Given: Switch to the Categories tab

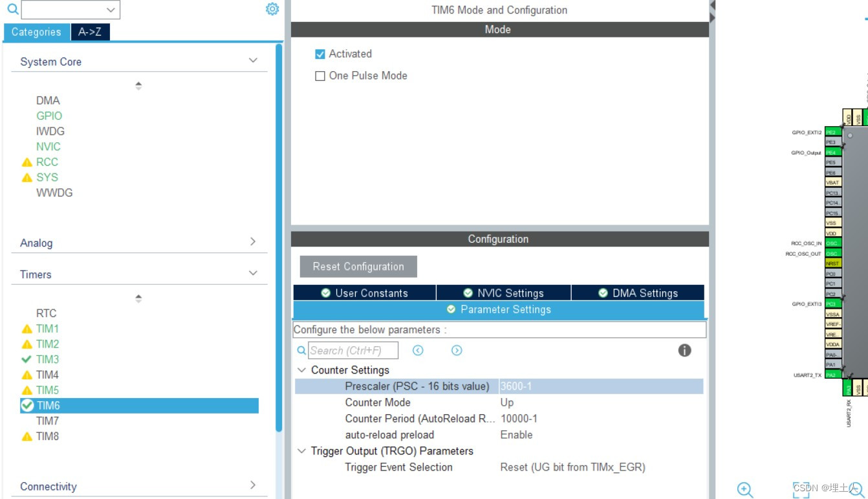Looking at the screenshot, I should pos(36,32).
